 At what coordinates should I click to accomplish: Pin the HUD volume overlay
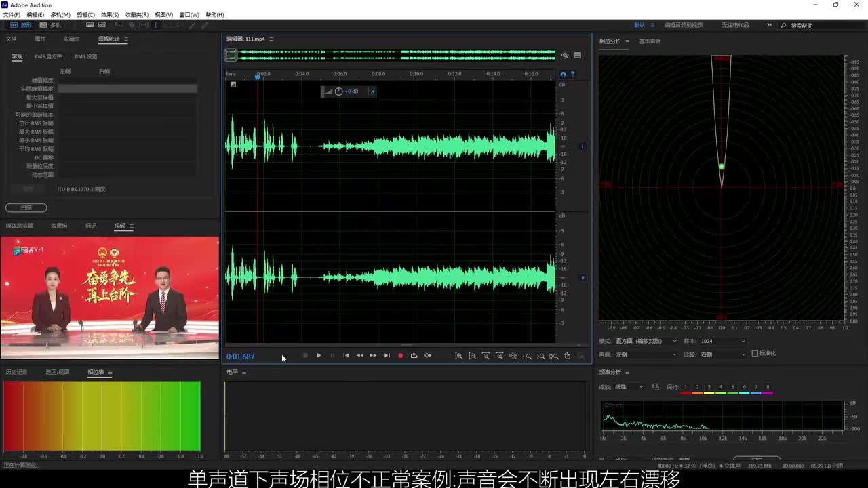[372, 91]
